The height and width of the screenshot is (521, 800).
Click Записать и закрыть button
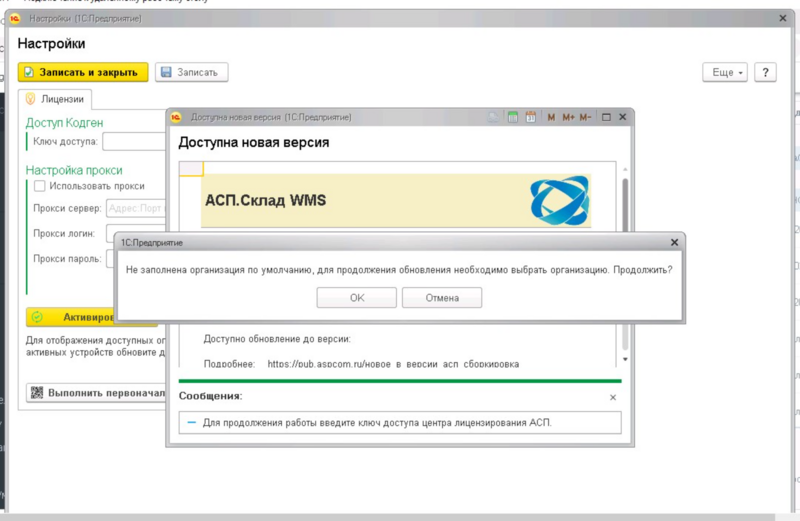click(x=83, y=72)
